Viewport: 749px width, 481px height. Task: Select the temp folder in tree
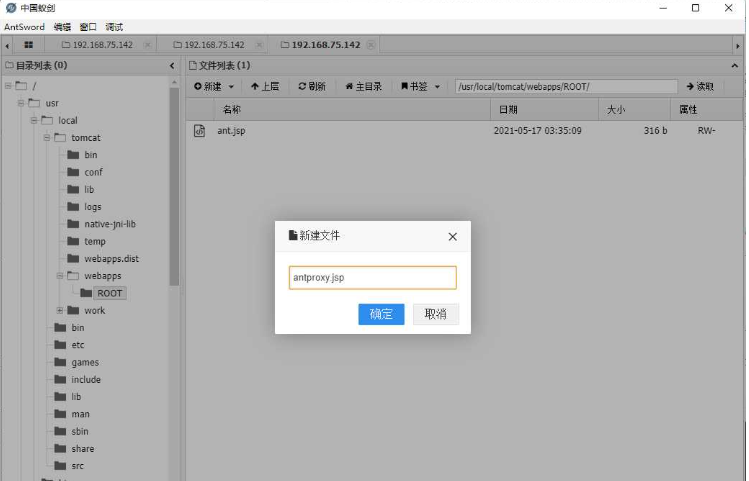(x=95, y=241)
